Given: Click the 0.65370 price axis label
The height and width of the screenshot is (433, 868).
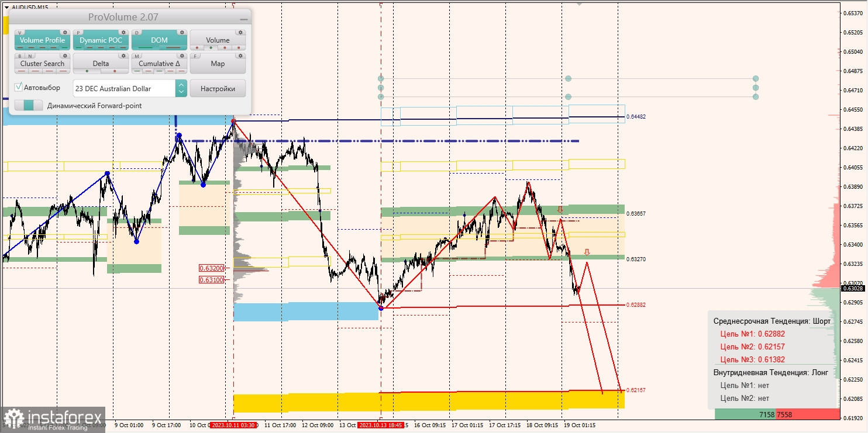Looking at the screenshot, I should point(853,13).
